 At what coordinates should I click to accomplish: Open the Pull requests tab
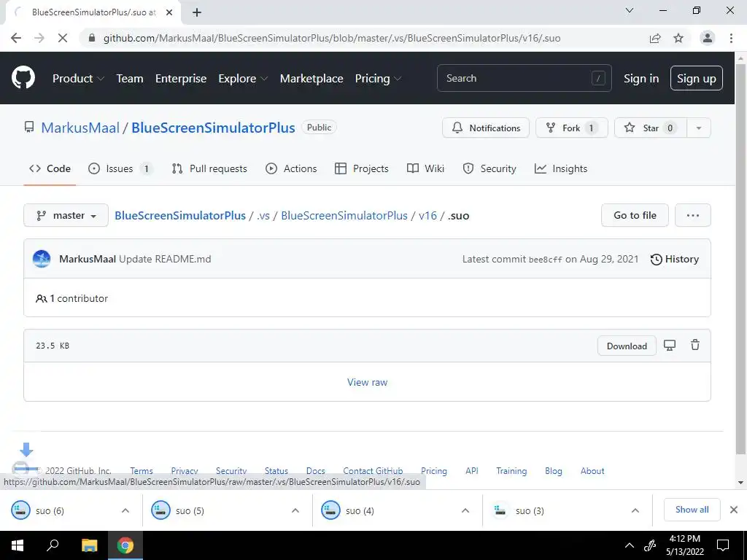[x=209, y=168]
